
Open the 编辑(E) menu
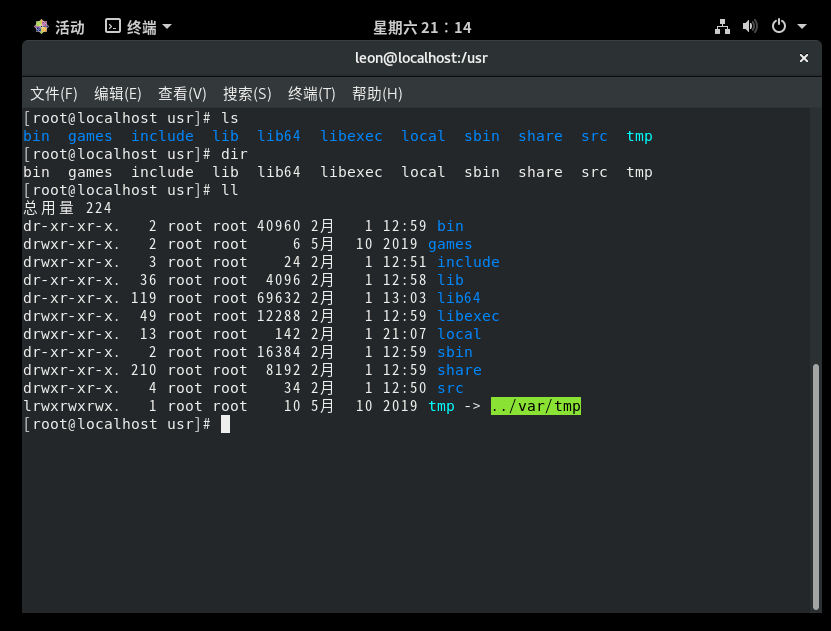click(118, 94)
